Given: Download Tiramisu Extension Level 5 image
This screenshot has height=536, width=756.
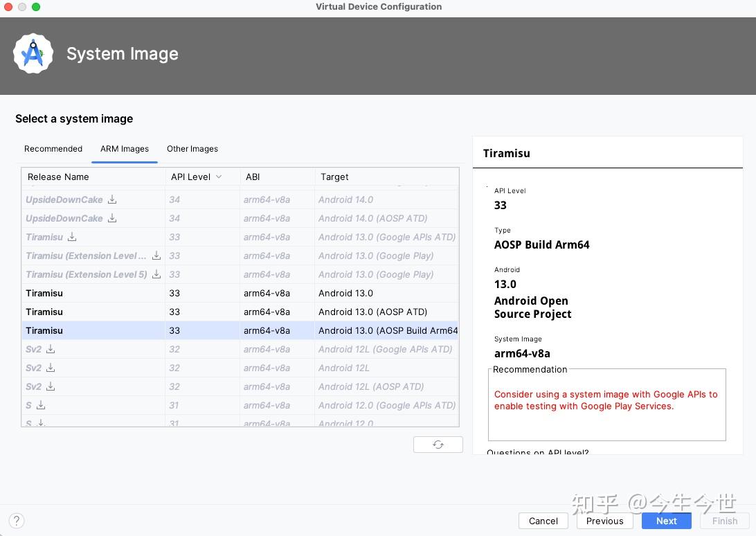Looking at the screenshot, I should click(x=156, y=274).
